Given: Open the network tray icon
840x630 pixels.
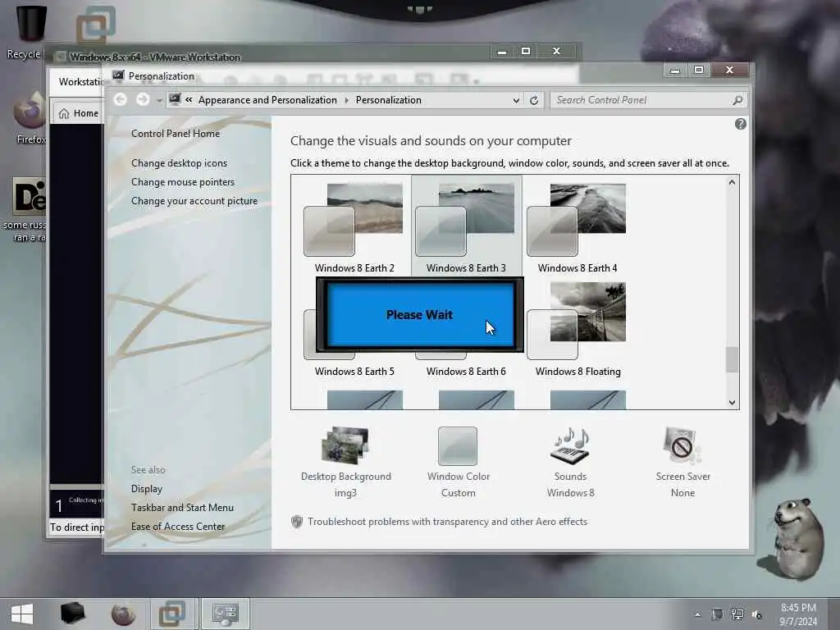Looking at the screenshot, I should [x=737, y=614].
